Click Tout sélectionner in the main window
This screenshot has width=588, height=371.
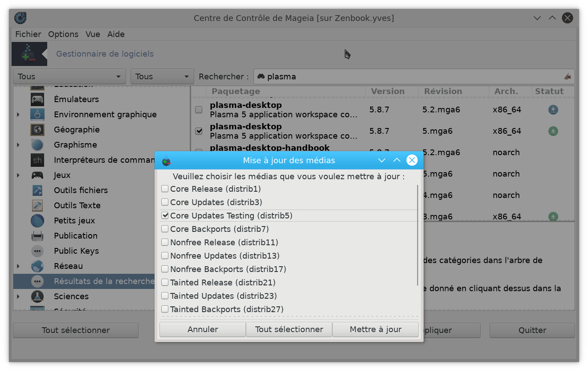(x=76, y=330)
